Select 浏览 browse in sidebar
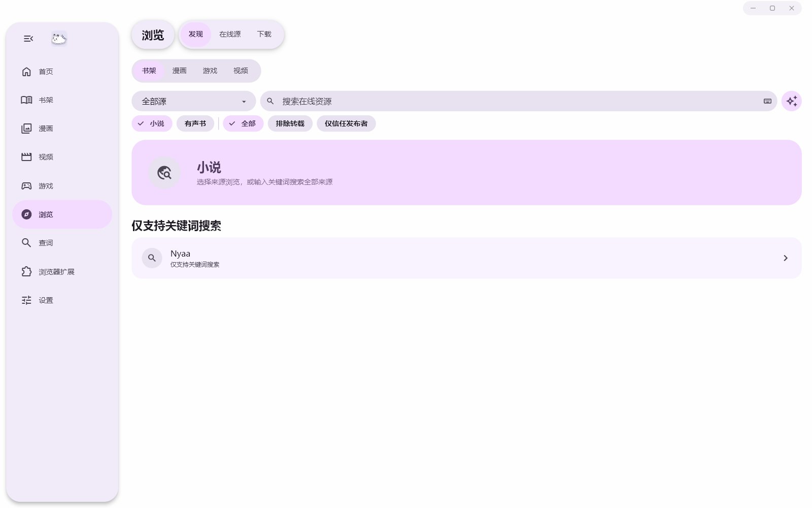 [62, 214]
